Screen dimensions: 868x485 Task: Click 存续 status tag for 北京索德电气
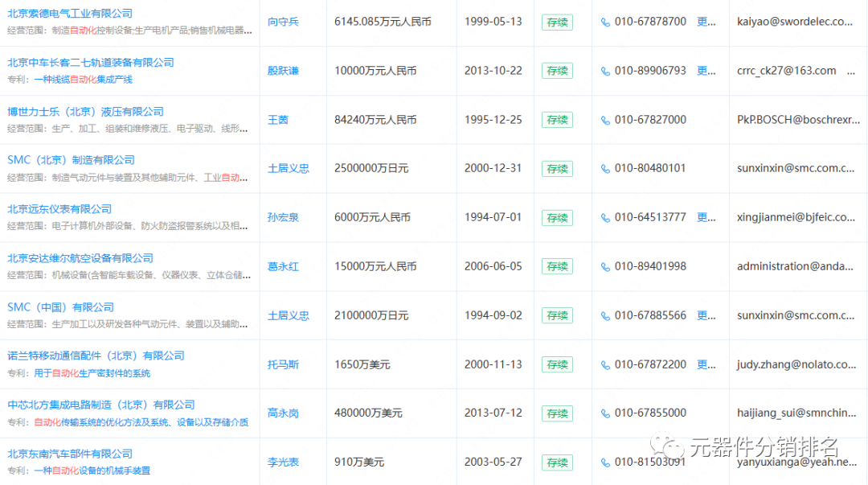[558, 23]
